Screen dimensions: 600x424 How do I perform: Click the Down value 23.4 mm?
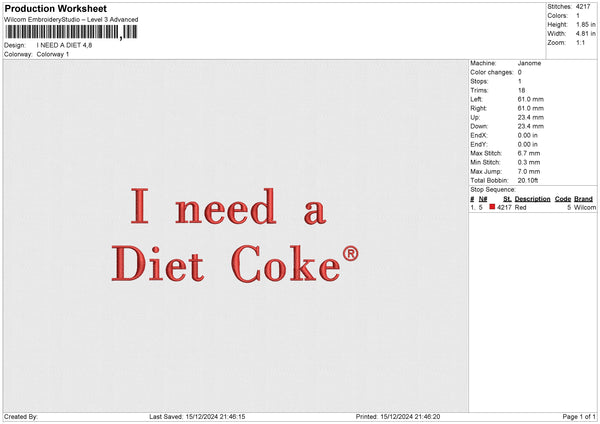[x=530, y=126]
